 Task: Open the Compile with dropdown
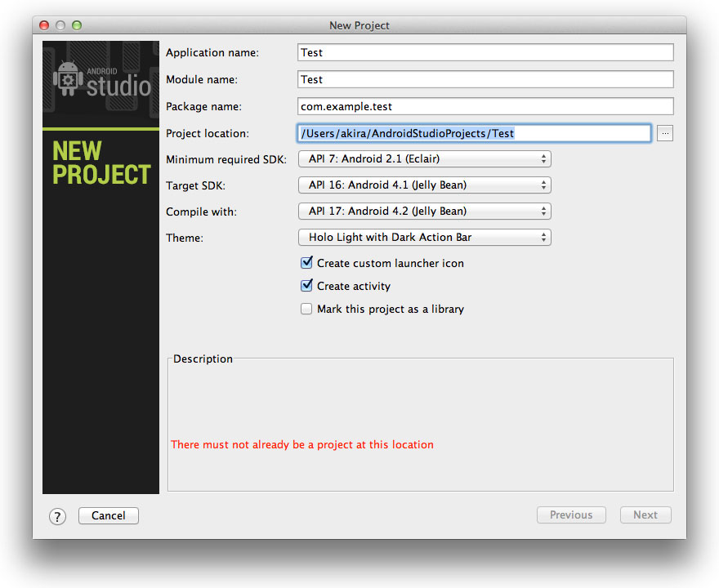coord(425,212)
